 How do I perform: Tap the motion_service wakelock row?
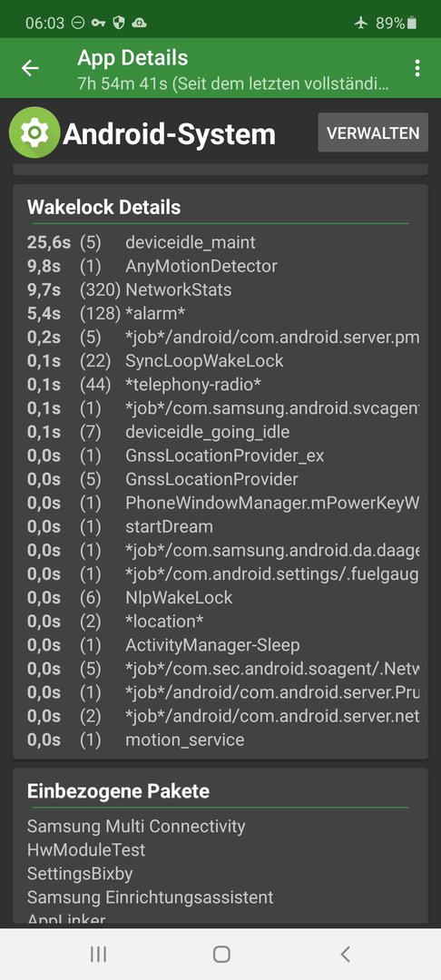[221, 740]
